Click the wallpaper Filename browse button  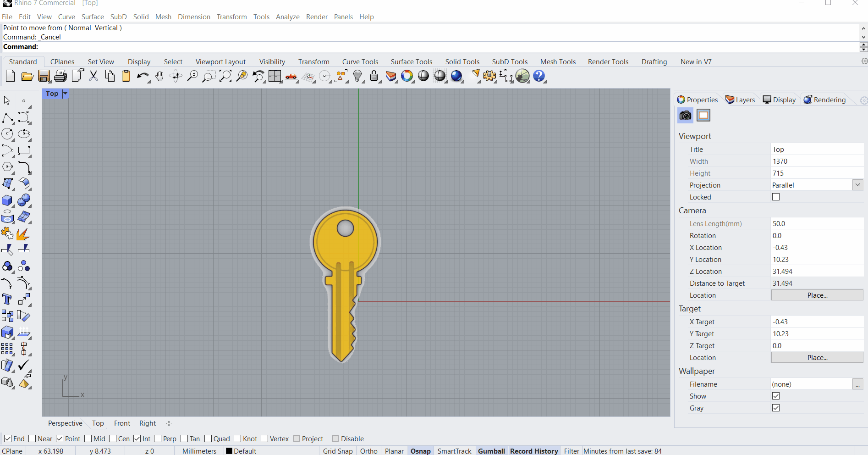[857, 384]
